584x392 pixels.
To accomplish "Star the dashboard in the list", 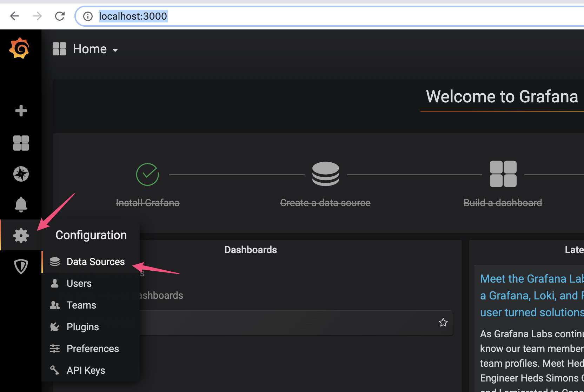I will (443, 323).
